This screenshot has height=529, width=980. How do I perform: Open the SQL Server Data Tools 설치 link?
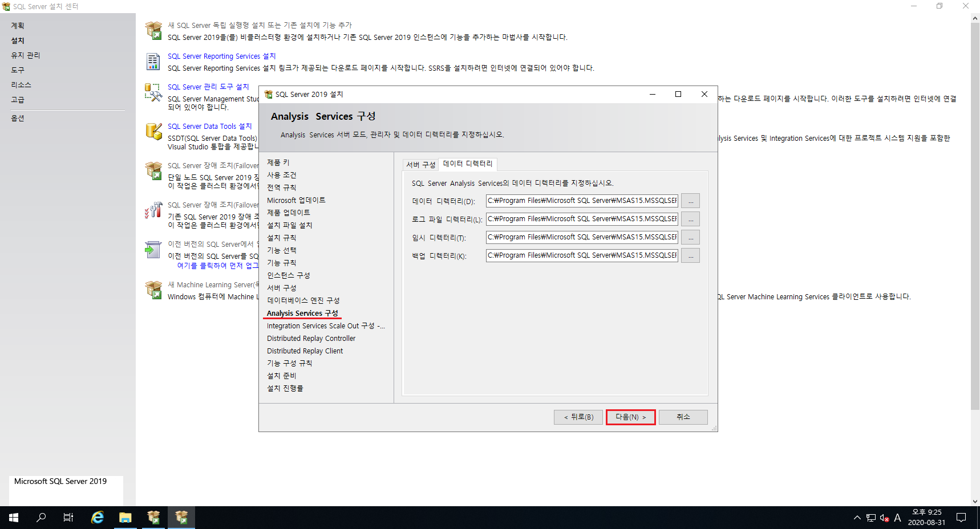pyautogui.click(x=209, y=126)
